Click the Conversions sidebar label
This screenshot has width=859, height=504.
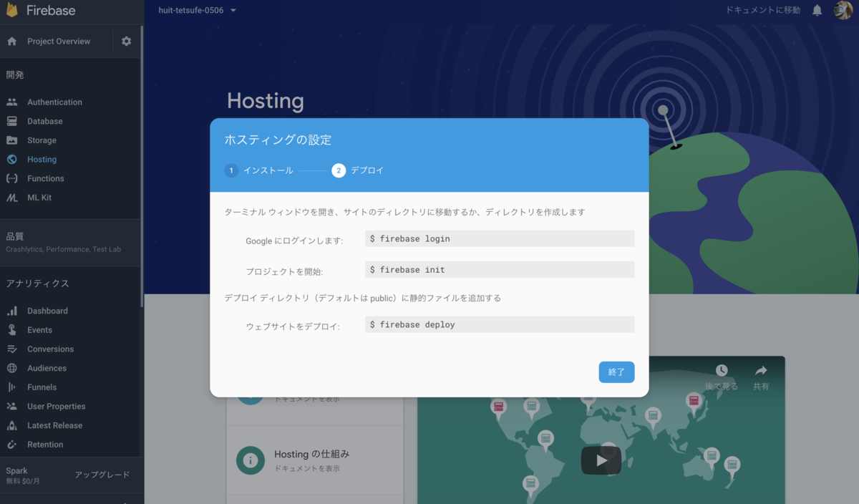click(x=50, y=349)
